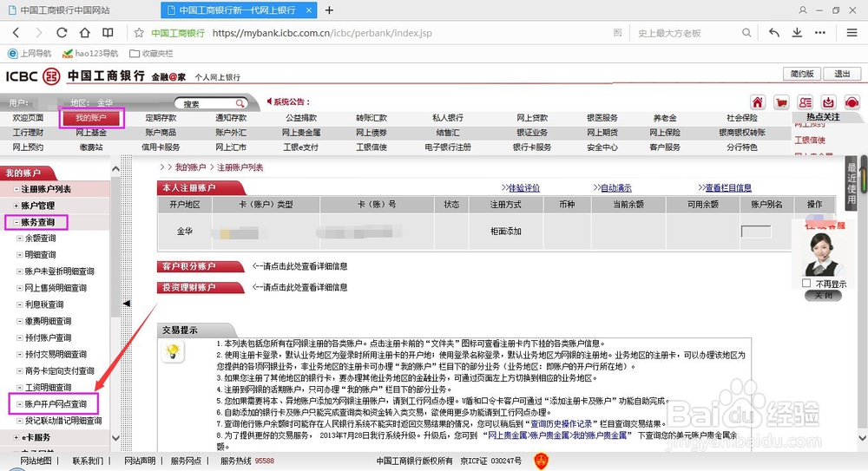This screenshot has width=868, height=471.
Task: Open 账户开户网点查询 in sidebar
Action: pyautogui.click(x=56, y=404)
